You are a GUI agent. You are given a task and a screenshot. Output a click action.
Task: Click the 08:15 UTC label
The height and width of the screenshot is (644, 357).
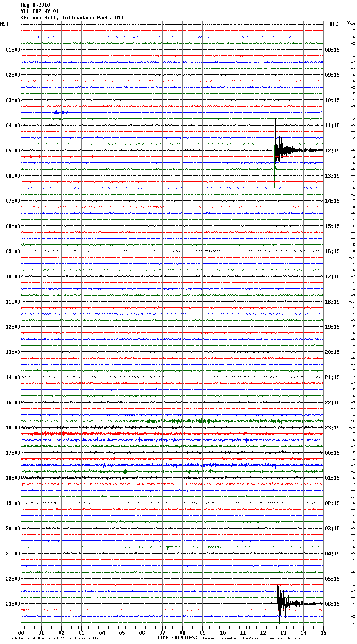coord(332,50)
